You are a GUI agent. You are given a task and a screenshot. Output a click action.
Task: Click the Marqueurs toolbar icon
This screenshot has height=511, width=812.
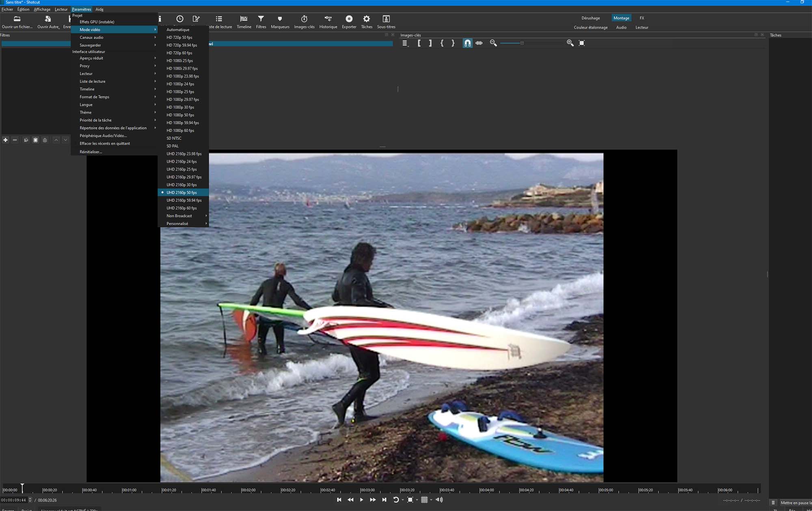(x=280, y=19)
